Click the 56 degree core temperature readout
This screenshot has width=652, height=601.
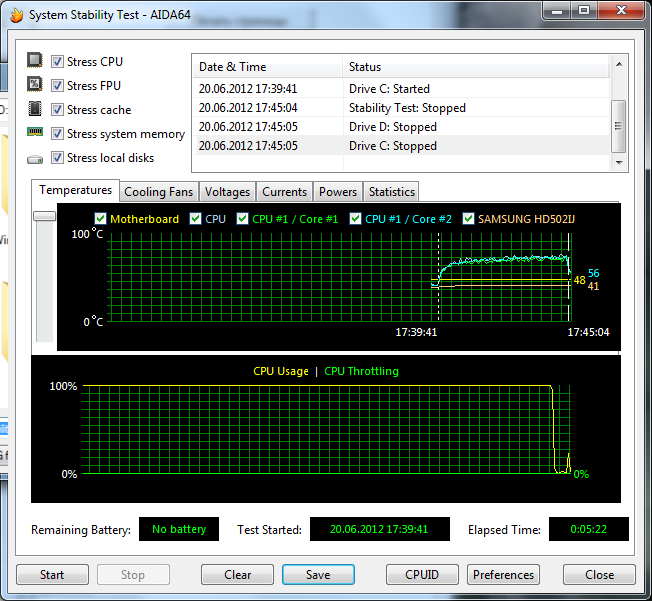tap(593, 273)
